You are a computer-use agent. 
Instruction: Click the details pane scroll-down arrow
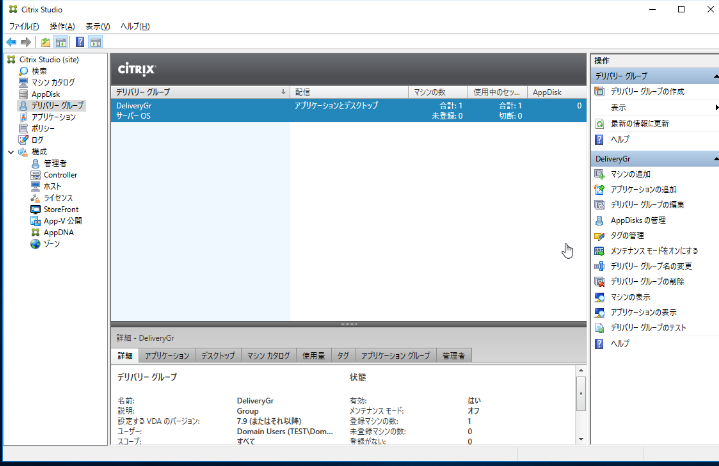pos(581,439)
